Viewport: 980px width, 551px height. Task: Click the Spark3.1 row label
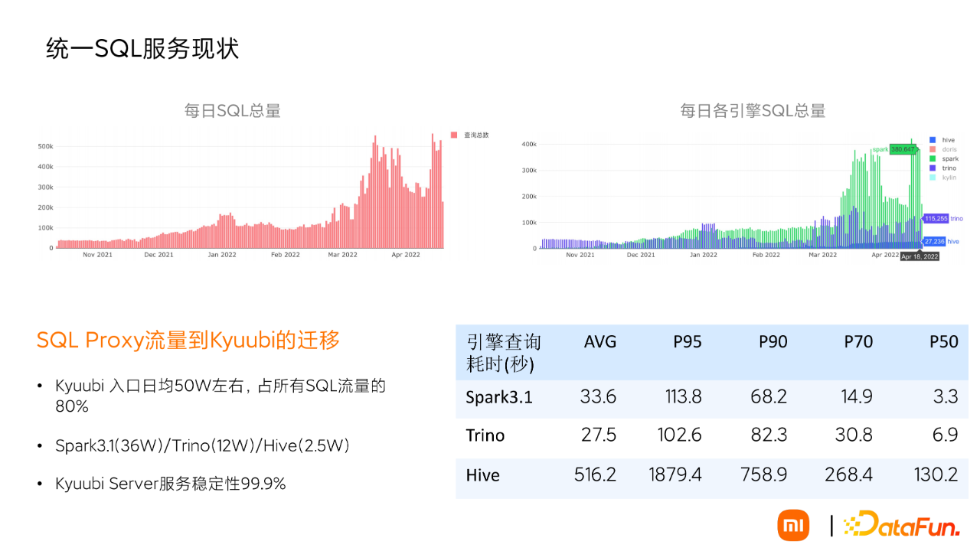(499, 398)
